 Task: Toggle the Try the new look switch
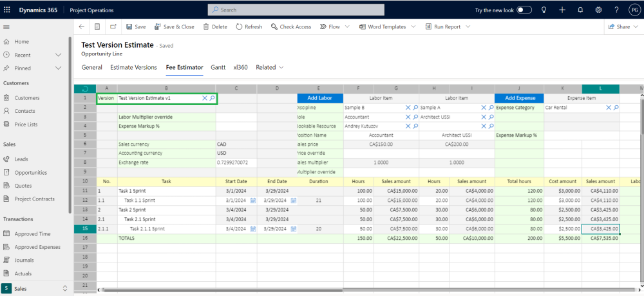pos(524,10)
